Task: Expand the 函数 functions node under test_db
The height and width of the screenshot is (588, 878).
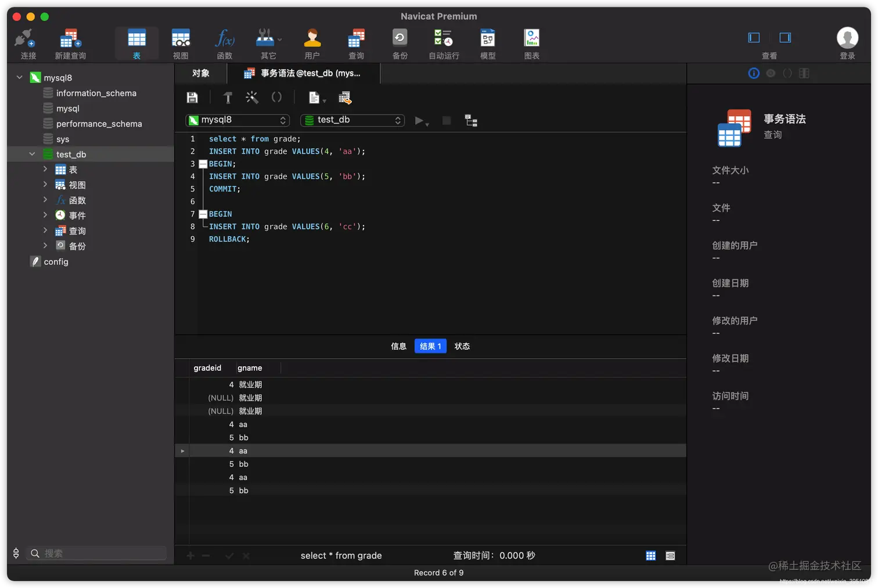Action: tap(45, 200)
